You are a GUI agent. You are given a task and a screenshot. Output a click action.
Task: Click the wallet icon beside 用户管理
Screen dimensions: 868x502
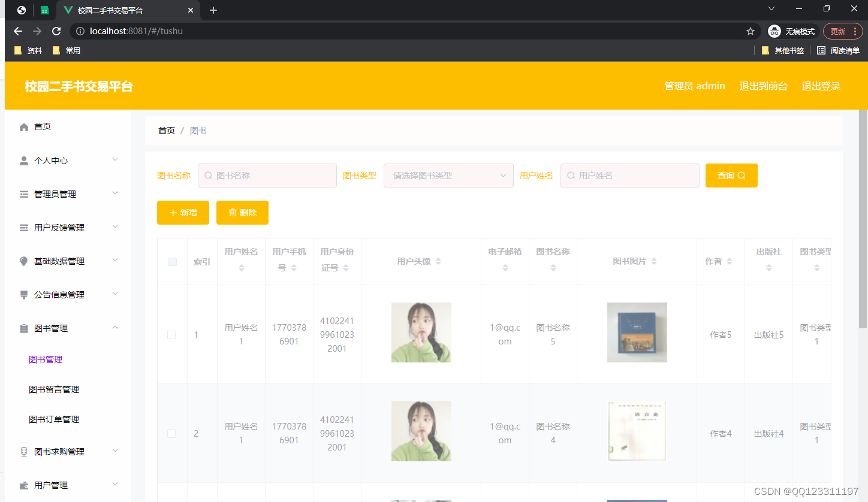point(24,485)
